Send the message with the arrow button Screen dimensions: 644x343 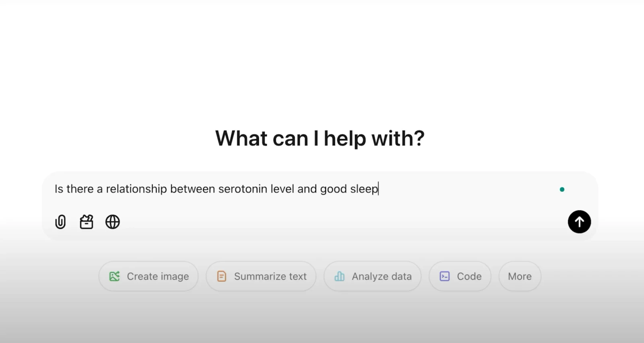point(579,222)
